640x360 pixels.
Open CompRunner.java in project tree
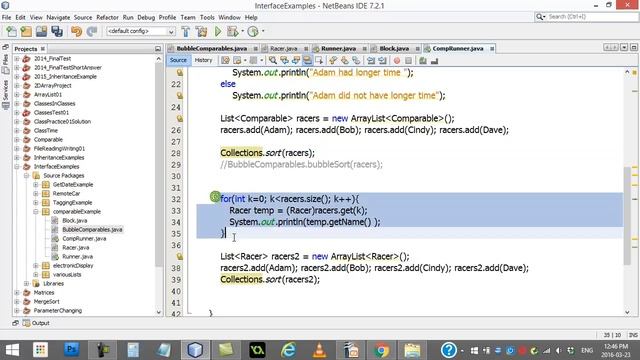pyautogui.click(x=84, y=238)
